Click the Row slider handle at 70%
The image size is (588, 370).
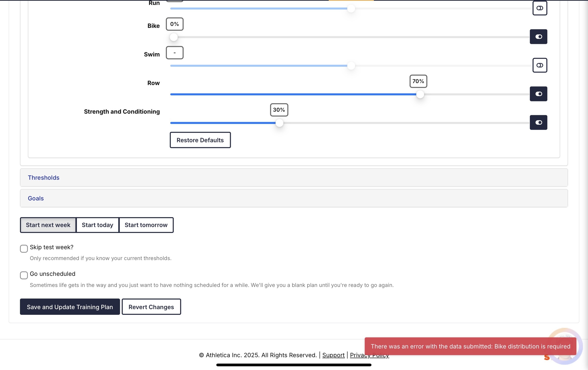coord(420,94)
